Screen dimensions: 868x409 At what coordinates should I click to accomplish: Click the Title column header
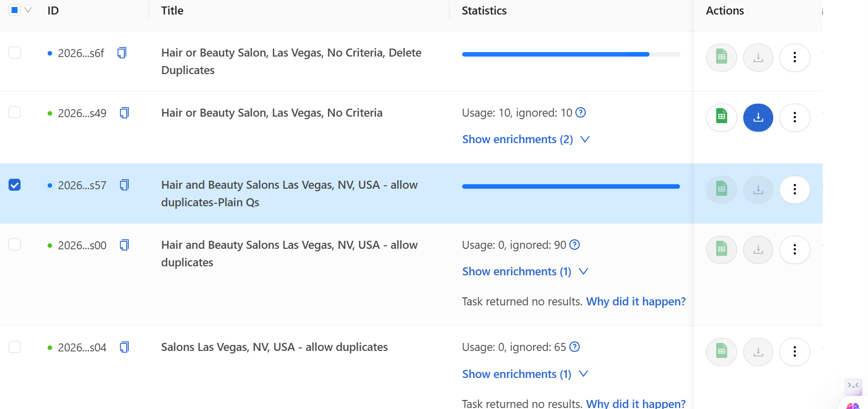point(172,11)
